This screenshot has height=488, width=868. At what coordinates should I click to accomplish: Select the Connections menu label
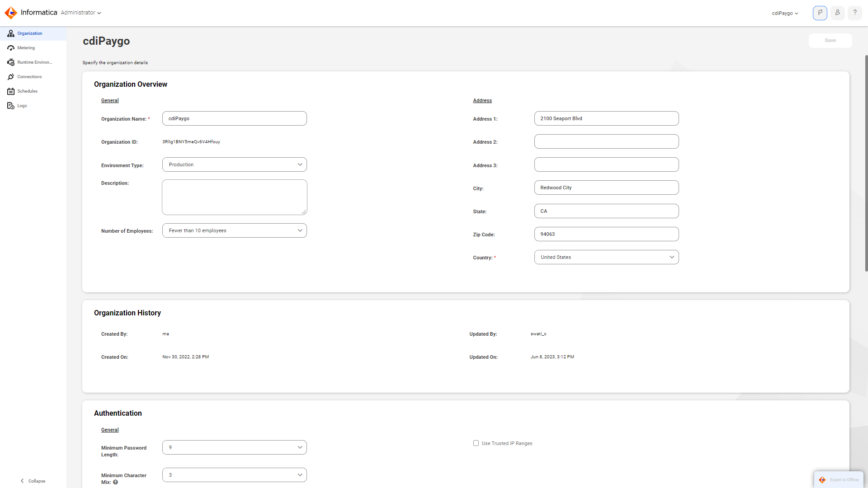pyautogui.click(x=30, y=77)
